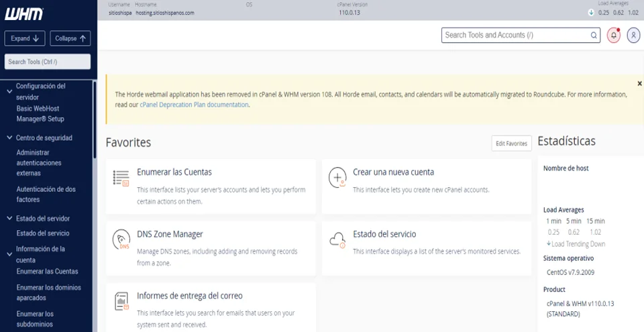Screen dimensions: 644x332
Task: Open the cPanel Deprecation Plan documentation link
Action: [x=194, y=105]
